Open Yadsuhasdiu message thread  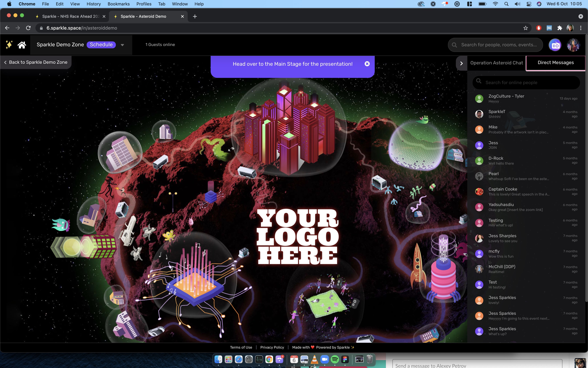point(526,207)
